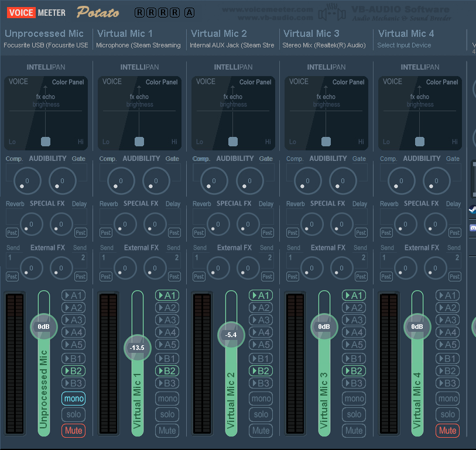Mute the Virtual Mic 1 strip

tap(167, 431)
